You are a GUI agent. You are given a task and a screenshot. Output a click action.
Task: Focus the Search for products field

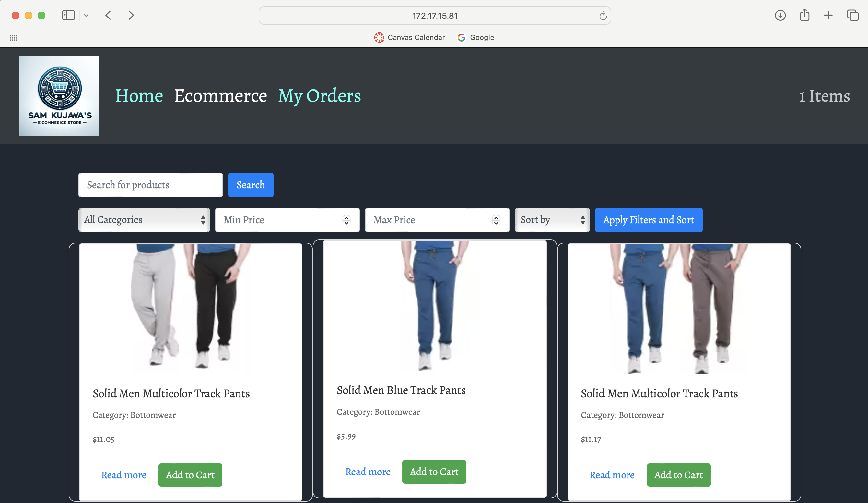(150, 185)
